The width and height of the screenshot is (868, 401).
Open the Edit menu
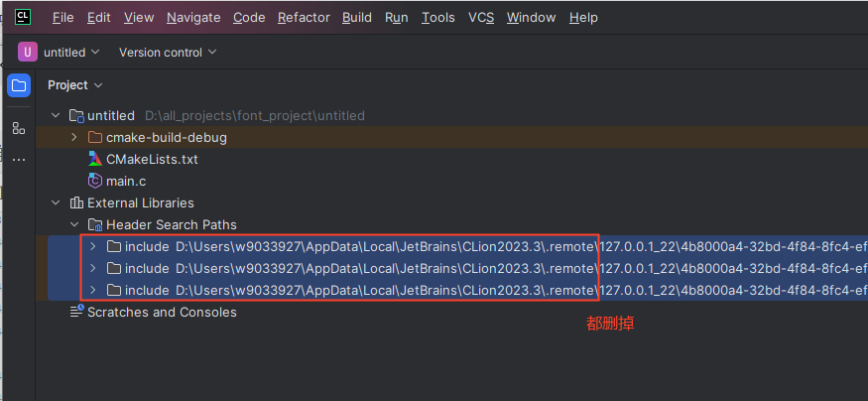[99, 18]
